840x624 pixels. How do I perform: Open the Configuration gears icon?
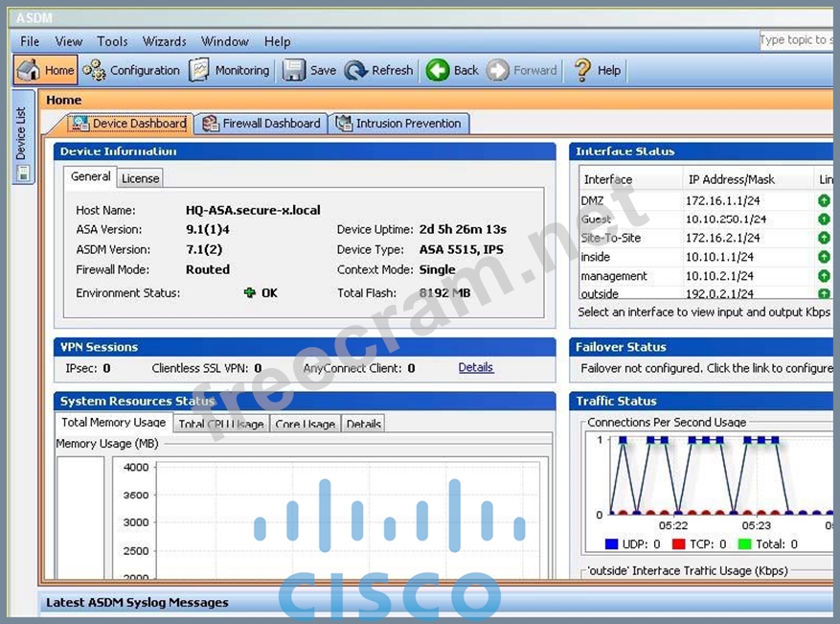coord(94,70)
